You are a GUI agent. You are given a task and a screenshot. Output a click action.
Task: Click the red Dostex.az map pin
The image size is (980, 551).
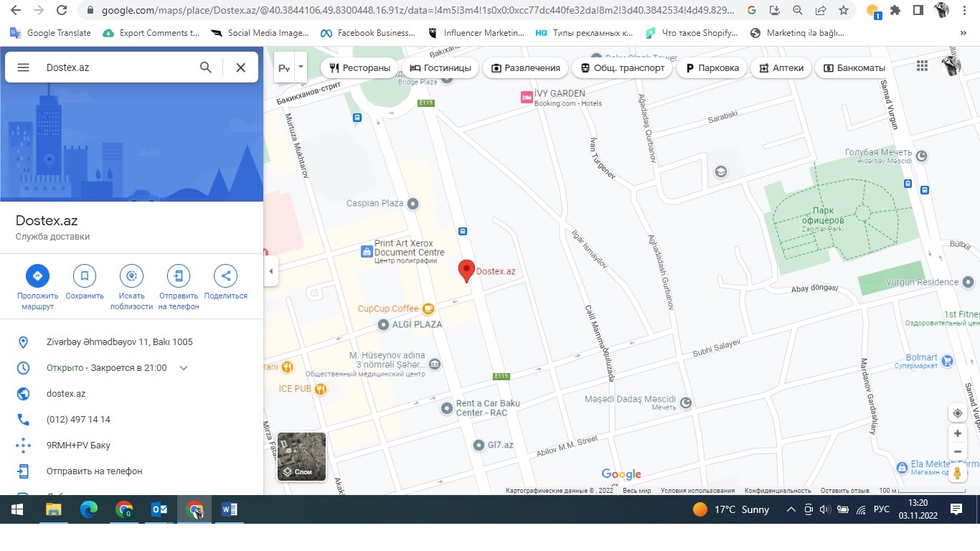pyautogui.click(x=466, y=271)
